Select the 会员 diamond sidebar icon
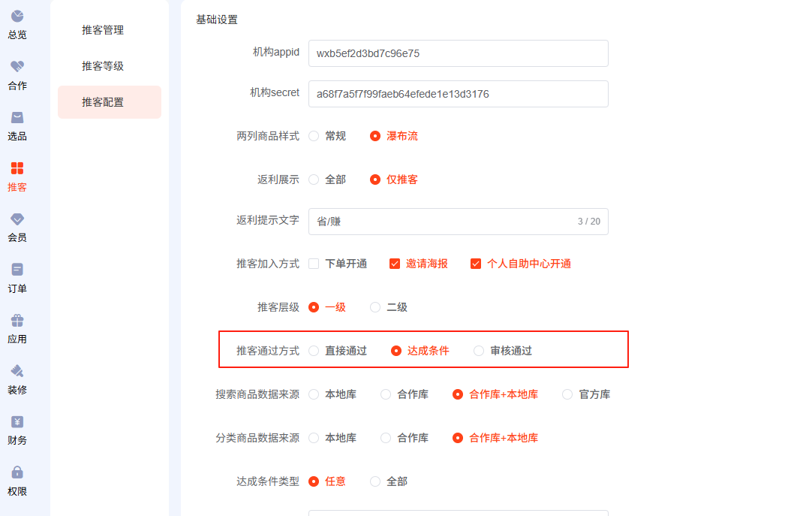This screenshot has height=516, width=812. [x=17, y=219]
